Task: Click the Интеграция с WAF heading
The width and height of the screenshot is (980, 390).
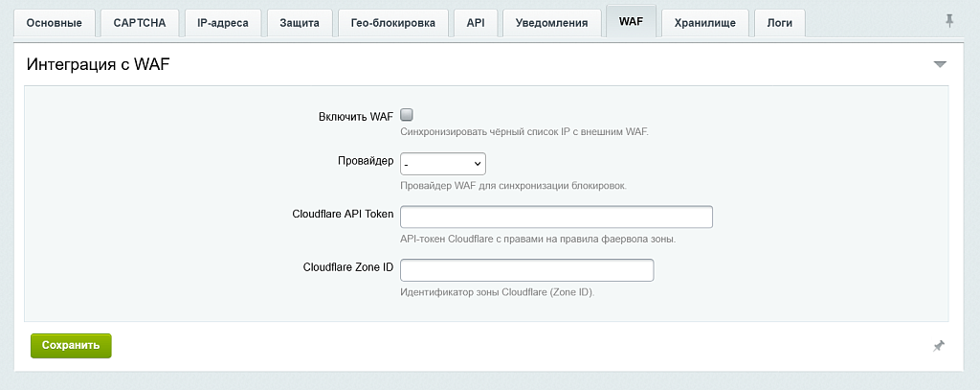Action: point(99,64)
